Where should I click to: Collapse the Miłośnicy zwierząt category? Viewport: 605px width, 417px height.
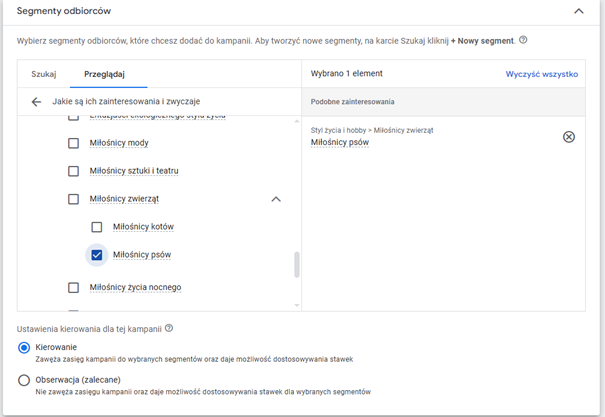276,199
